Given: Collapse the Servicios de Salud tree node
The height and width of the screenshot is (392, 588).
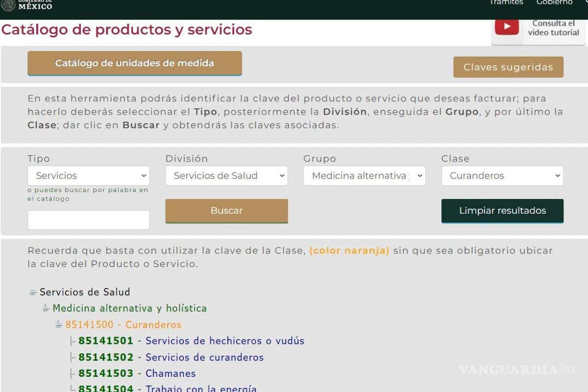Looking at the screenshot, I should click(33, 292).
